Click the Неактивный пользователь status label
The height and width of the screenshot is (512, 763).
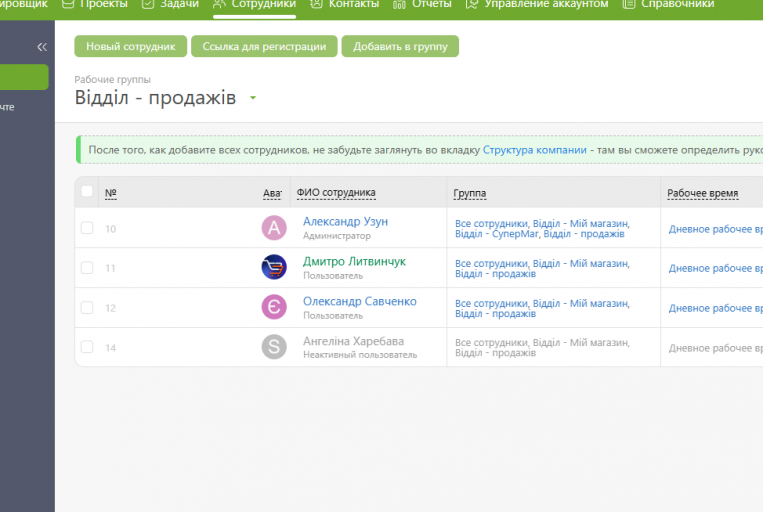tap(360, 355)
